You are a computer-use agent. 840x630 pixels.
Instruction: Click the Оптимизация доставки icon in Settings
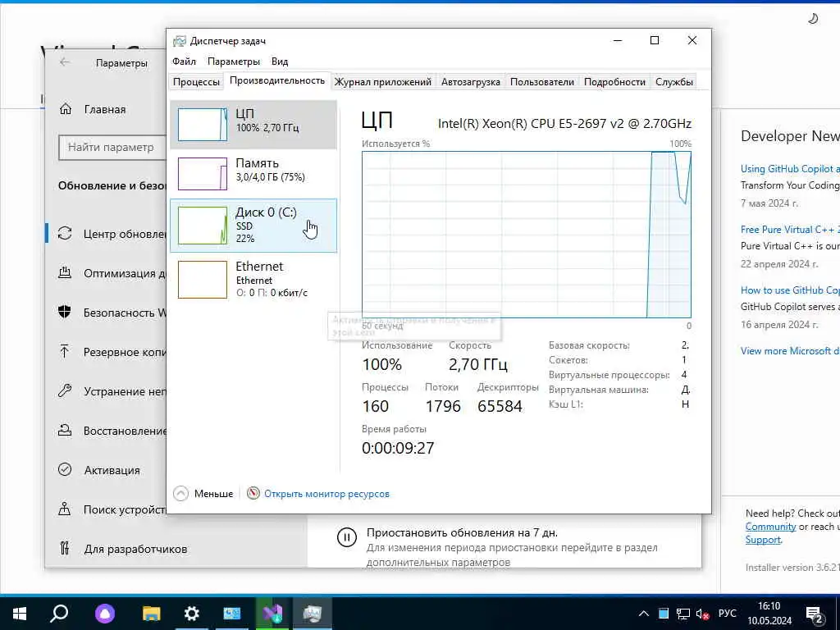pos(65,272)
